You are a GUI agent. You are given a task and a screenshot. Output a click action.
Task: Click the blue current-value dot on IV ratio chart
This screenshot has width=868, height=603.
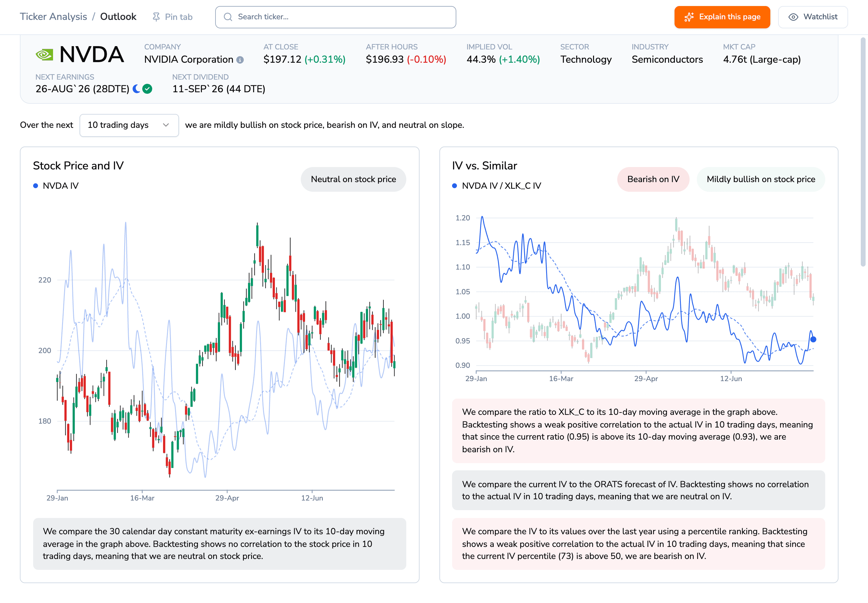click(813, 339)
